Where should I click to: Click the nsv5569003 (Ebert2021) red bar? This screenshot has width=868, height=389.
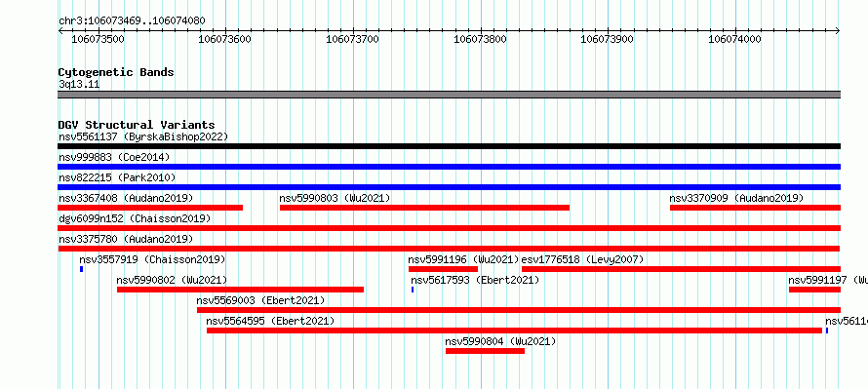519,310
